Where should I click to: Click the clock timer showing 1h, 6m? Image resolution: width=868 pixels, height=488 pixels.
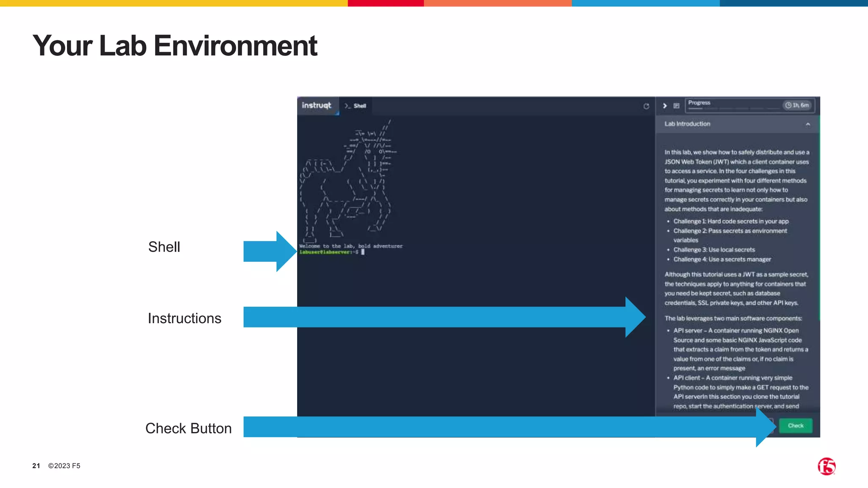[x=797, y=105]
